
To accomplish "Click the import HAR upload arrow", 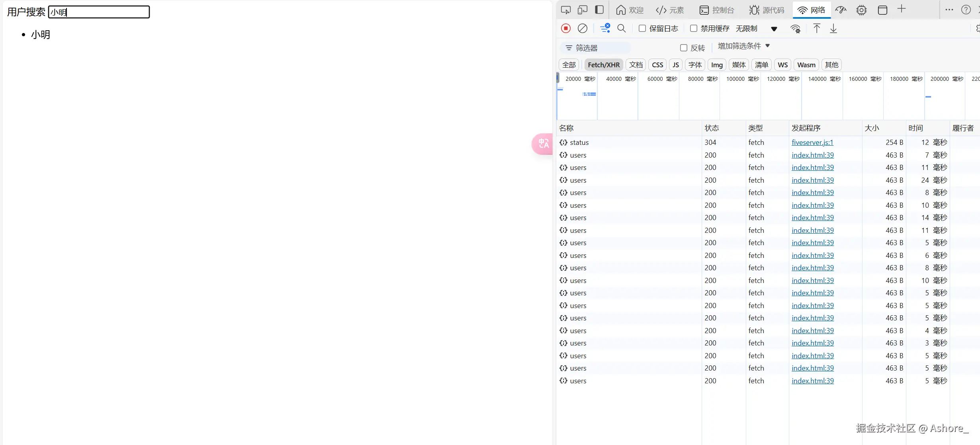I will [816, 28].
